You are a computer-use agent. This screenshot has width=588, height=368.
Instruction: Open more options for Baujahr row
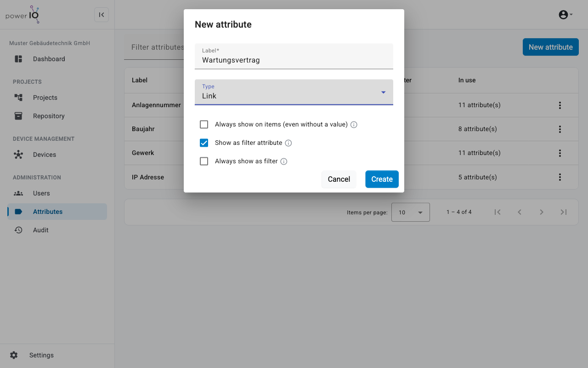click(560, 129)
